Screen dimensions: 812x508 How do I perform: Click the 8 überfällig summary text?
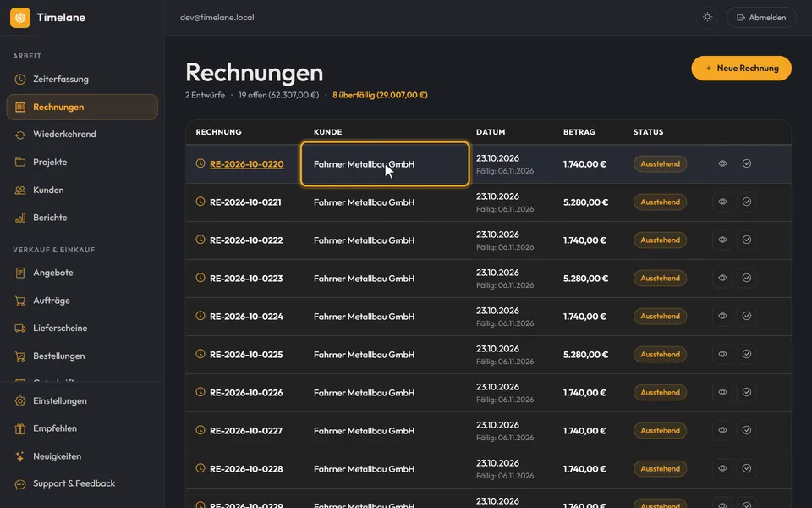coord(380,95)
